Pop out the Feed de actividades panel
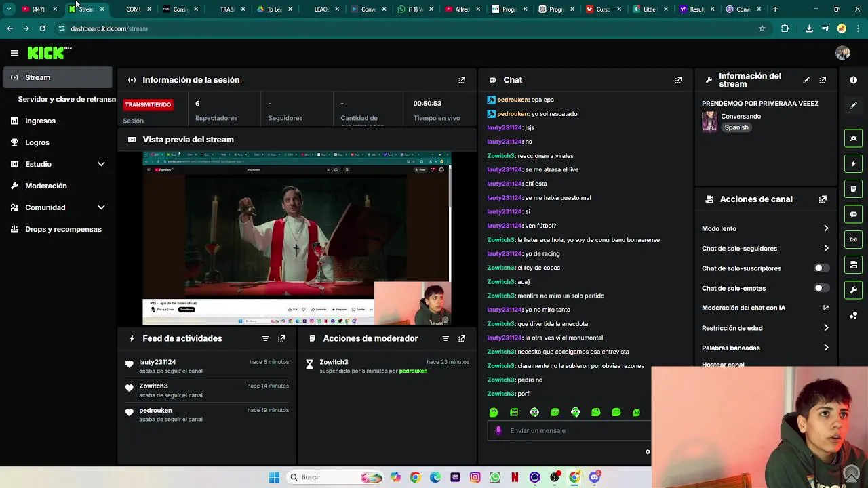868x488 pixels. tap(281, 338)
